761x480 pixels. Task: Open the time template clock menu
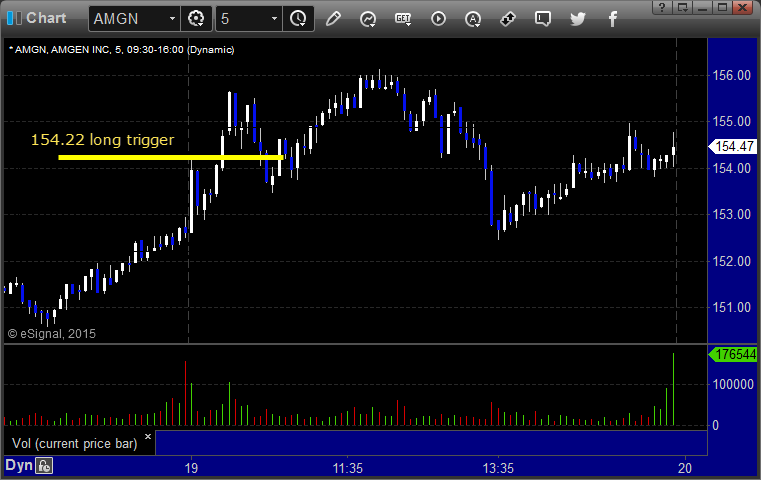point(298,19)
